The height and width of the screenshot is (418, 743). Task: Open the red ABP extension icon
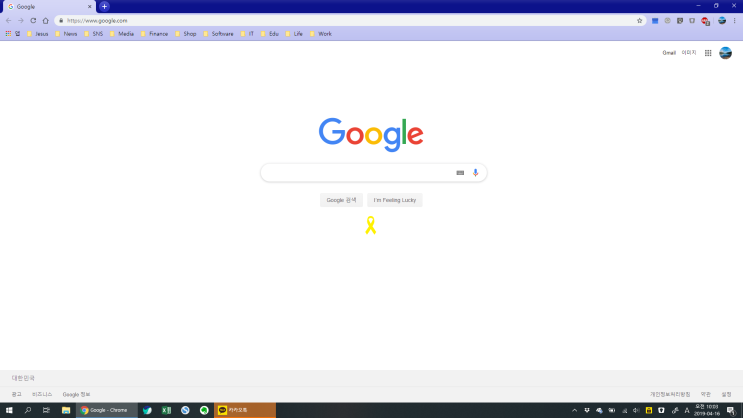(705, 21)
